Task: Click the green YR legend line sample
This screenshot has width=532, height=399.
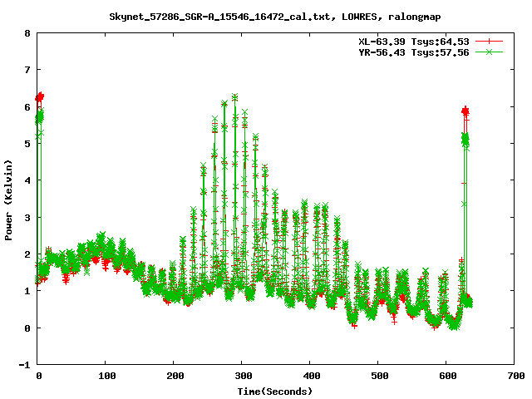Action: pyautogui.click(x=489, y=52)
